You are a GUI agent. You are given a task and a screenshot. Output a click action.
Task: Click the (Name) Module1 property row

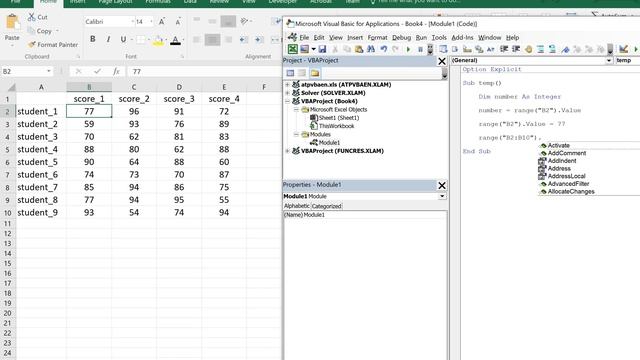[x=365, y=215]
